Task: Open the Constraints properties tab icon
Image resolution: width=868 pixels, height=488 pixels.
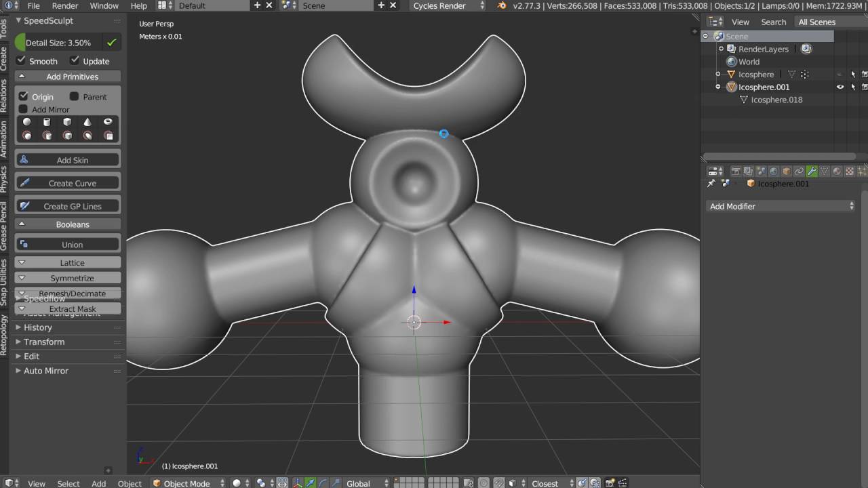Action: pos(799,171)
